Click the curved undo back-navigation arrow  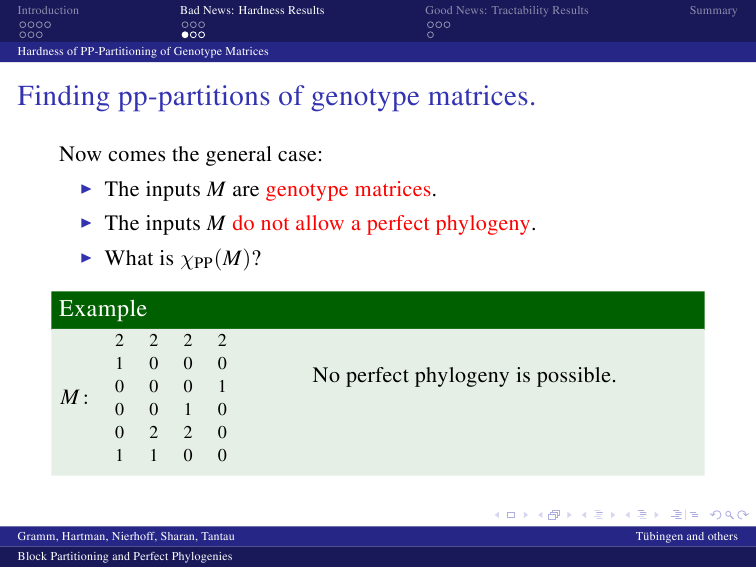point(716,515)
